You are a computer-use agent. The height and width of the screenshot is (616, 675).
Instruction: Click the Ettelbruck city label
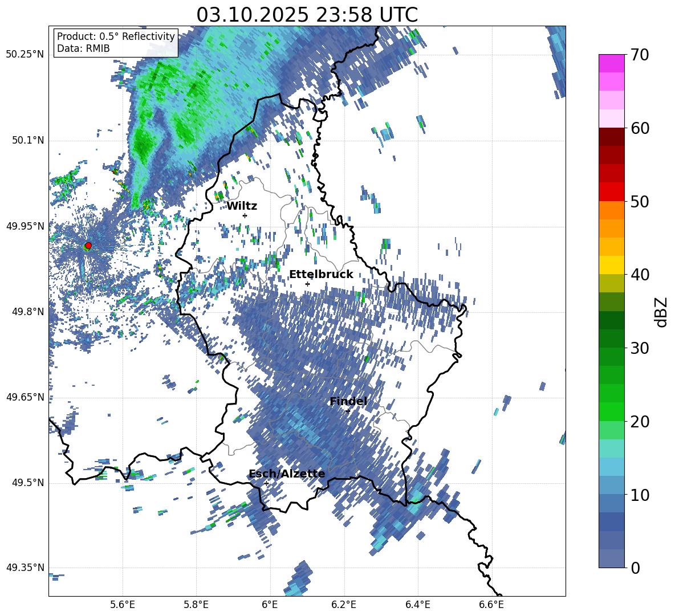point(321,275)
